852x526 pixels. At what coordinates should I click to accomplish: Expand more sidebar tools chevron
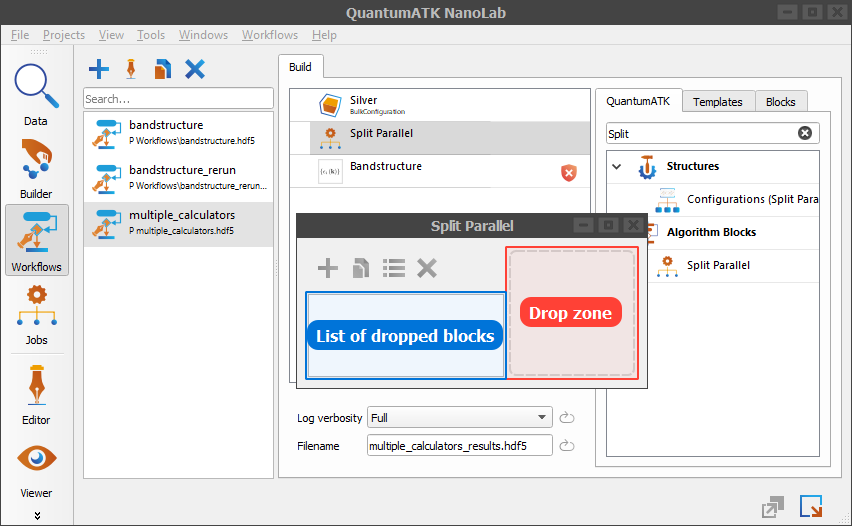pyautogui.click(x=37, y=515)
